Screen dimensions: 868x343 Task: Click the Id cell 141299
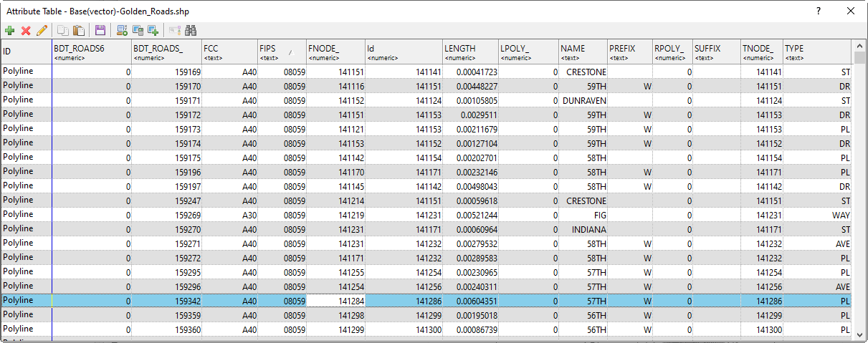click(404, 315)
